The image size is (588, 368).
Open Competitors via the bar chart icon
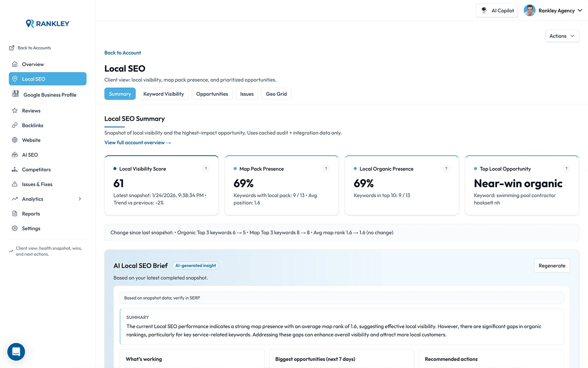pyautogui.click(x=15, y=169)
